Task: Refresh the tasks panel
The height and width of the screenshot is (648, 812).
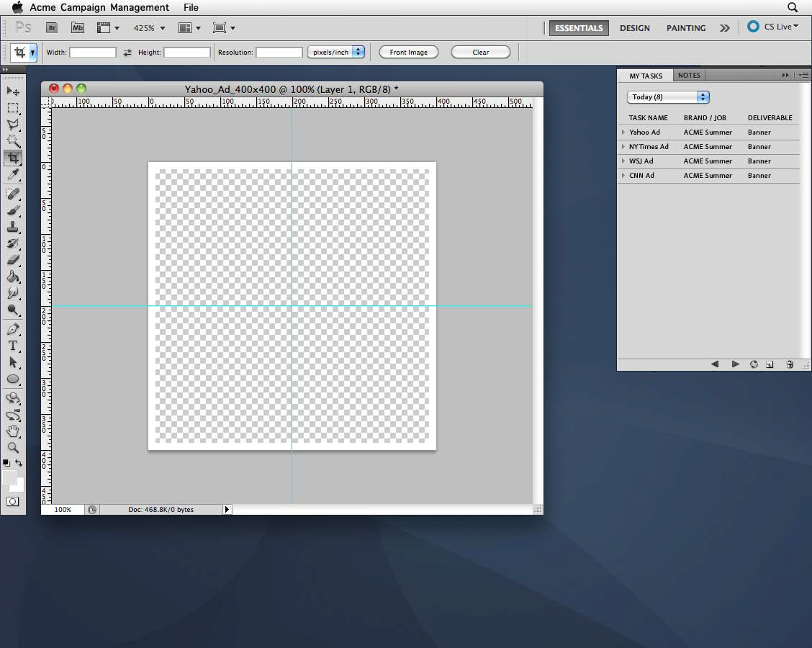Action: (754, 364)
